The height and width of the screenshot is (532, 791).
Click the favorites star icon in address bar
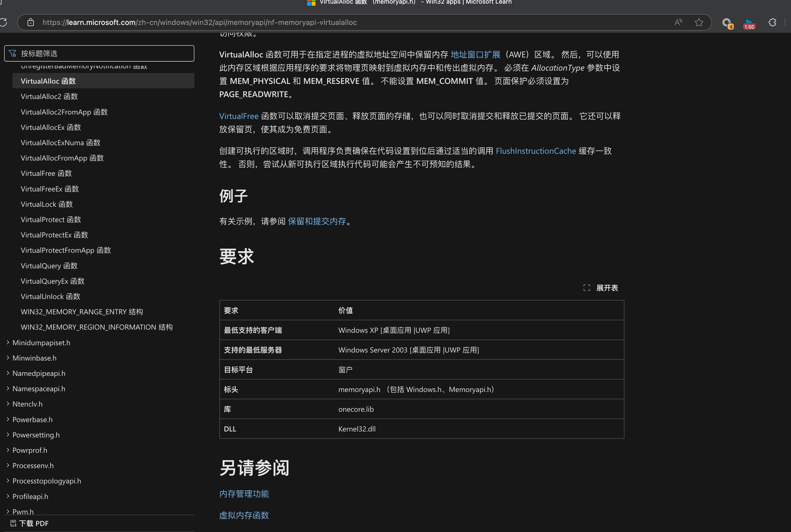coord(699,22)
